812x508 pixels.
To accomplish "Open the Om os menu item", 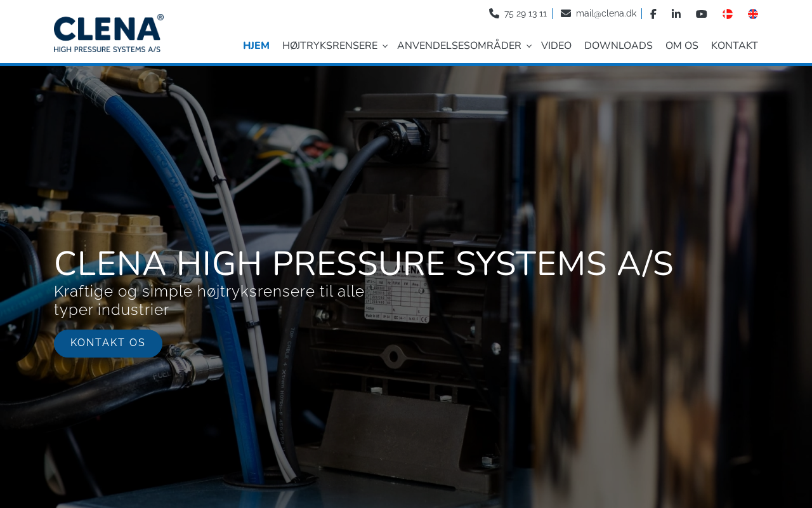I will [682, 46].
